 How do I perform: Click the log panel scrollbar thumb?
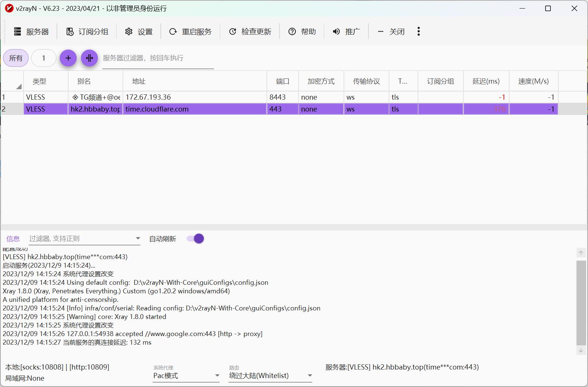coord(581,303)
